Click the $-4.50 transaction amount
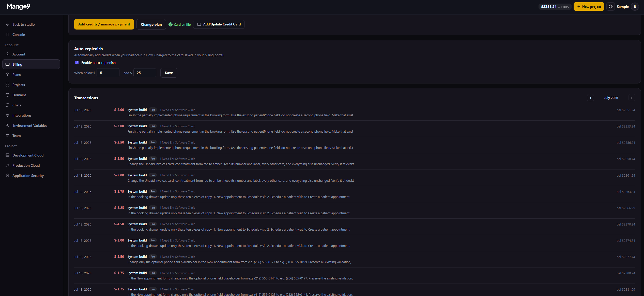The width and height of the screenshot is (644, 296). (119, 224)
